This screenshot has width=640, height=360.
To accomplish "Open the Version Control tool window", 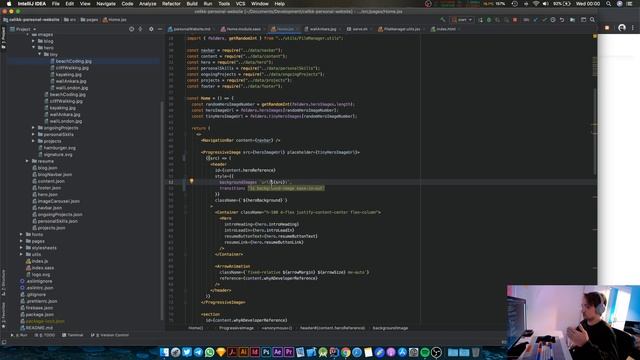I will (x=110, y=335).
